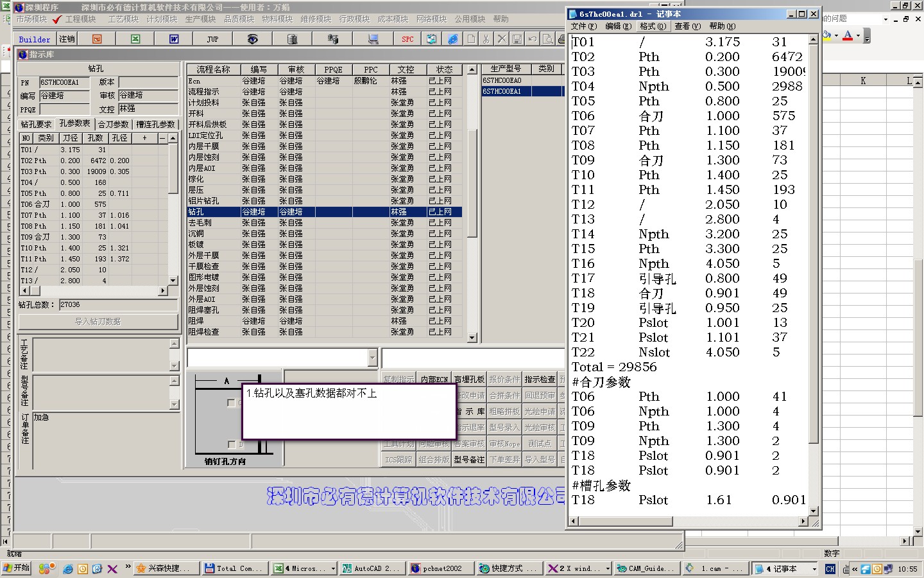Click the 导入钻刀数据 button
Viewport: 924px width, 578px height.
98,321
